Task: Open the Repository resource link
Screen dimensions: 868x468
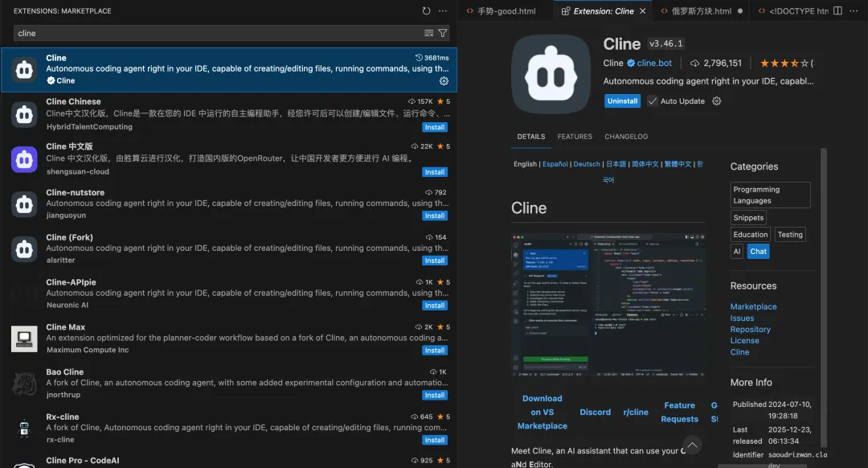Action: tap(750, 330)
